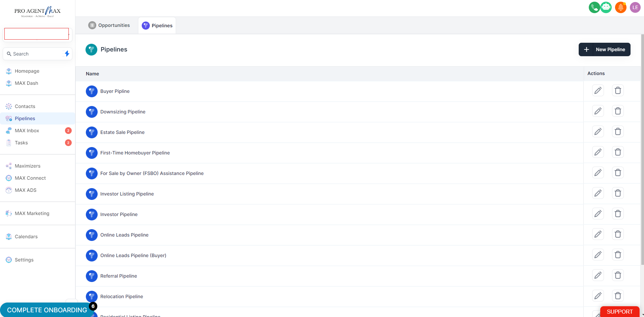Click the Complete Onboarding button

click(47, 310)
